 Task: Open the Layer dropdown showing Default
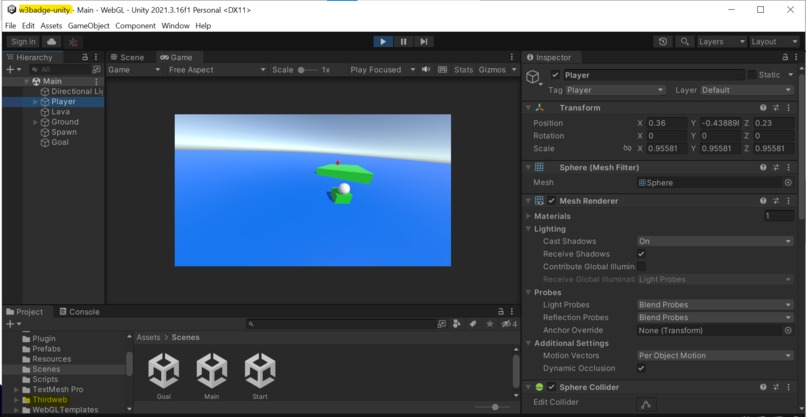pyautogui.click(x=746, y=90)
